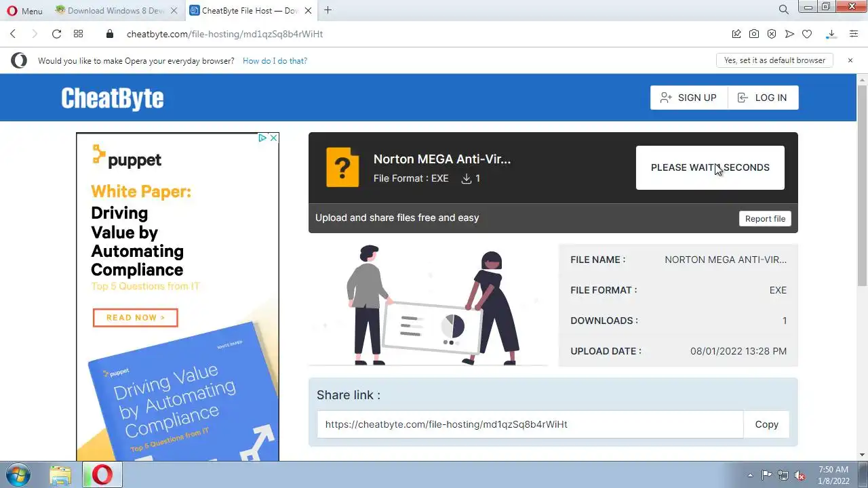
Task: Open the Action Center flag icon
Action: [x=767, y=475]
